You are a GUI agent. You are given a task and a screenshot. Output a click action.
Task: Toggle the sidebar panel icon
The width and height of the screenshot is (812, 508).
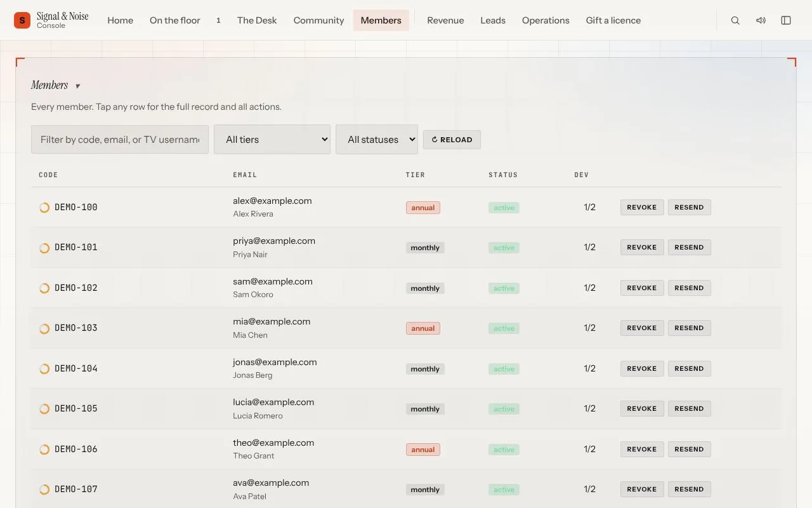pos(786,20)
